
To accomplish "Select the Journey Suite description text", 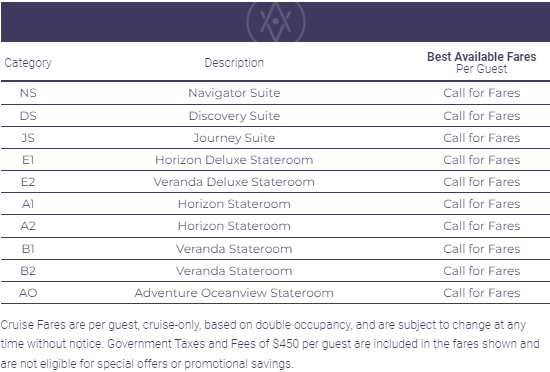I will pyautogui.click(x=234, y=138).
